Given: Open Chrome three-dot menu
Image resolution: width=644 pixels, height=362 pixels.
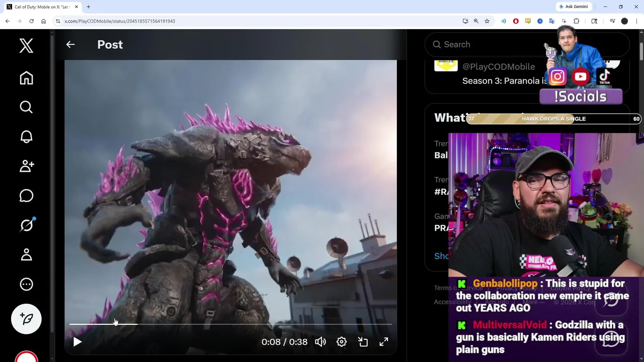Looking at the screenshot, I should [636, 21].
